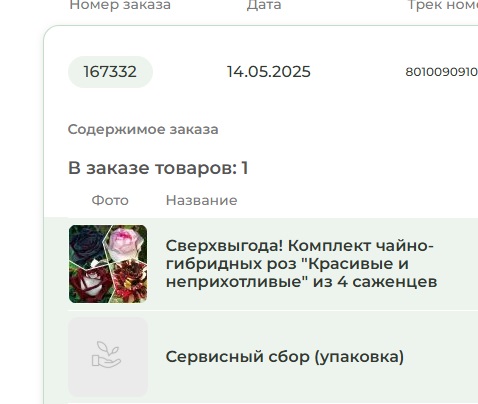Click the gray placeholder image box

coord(108,357)
